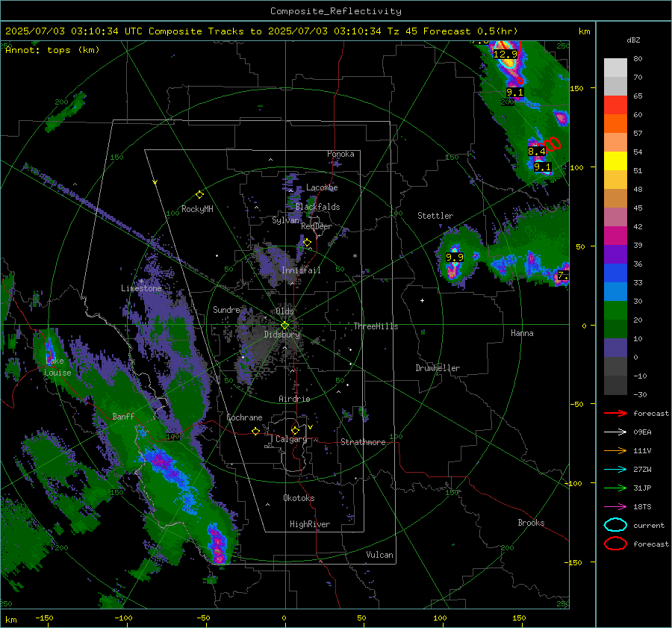Click the yellow diamond marker below RedDeer

point(307,243)
